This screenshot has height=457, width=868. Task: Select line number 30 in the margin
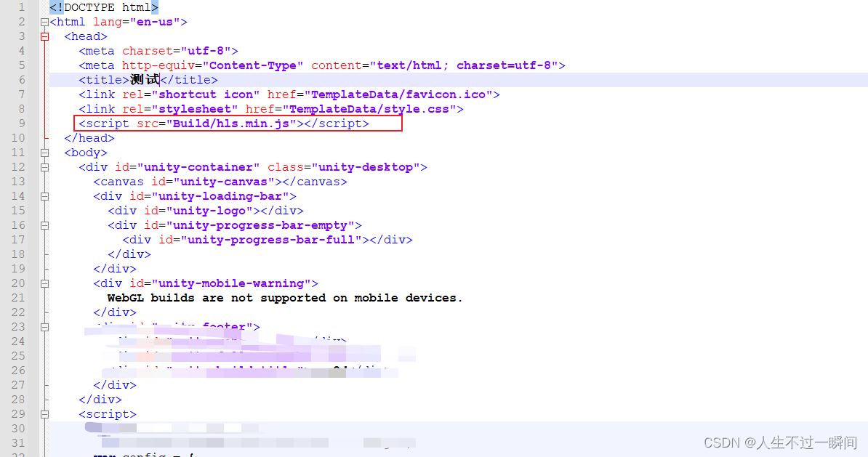click(x=17, y=429)
